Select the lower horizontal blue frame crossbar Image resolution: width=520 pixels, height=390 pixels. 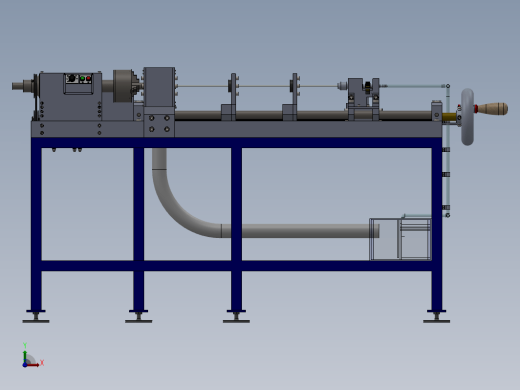(x=236, y=266)
